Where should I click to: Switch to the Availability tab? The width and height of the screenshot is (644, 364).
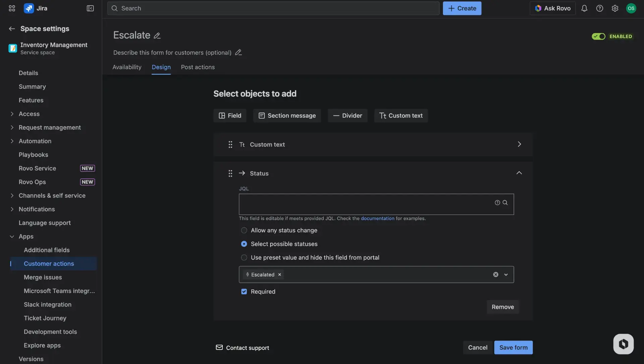126,67
